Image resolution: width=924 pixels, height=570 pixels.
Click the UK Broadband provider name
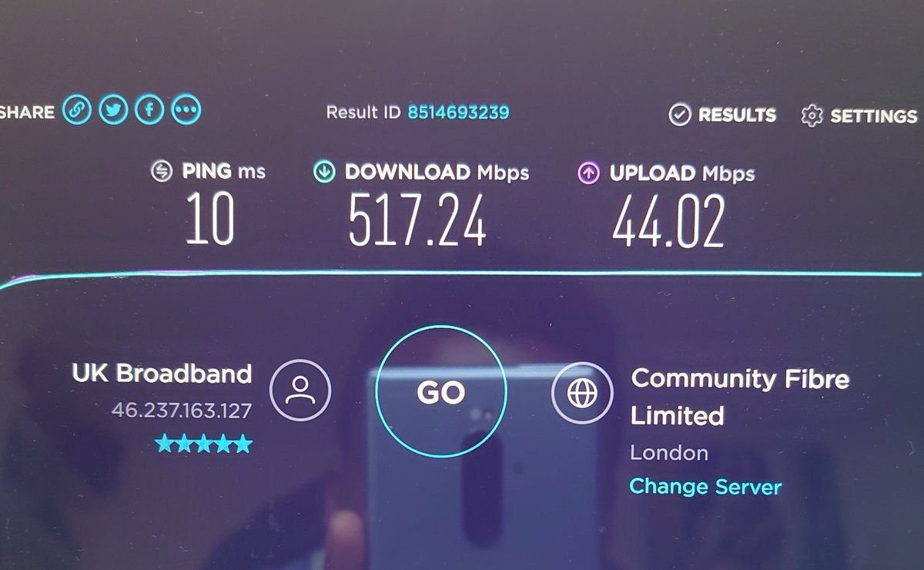coord(162,374)
